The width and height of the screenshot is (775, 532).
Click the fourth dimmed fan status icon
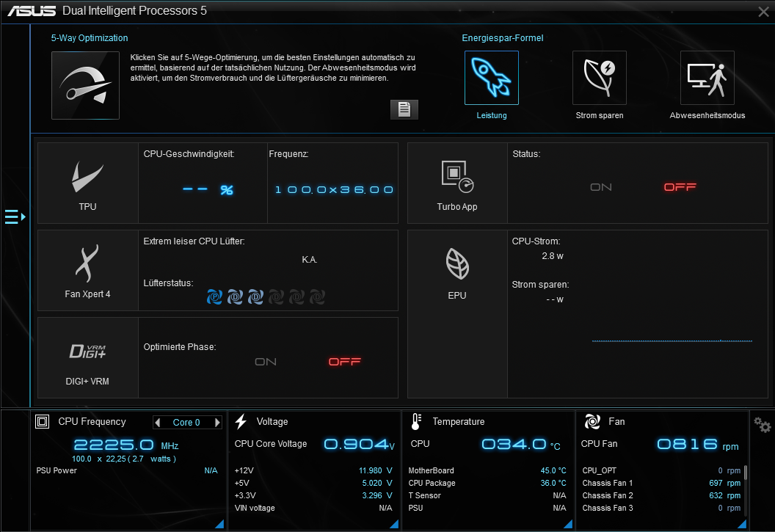(x=276, y=297)
